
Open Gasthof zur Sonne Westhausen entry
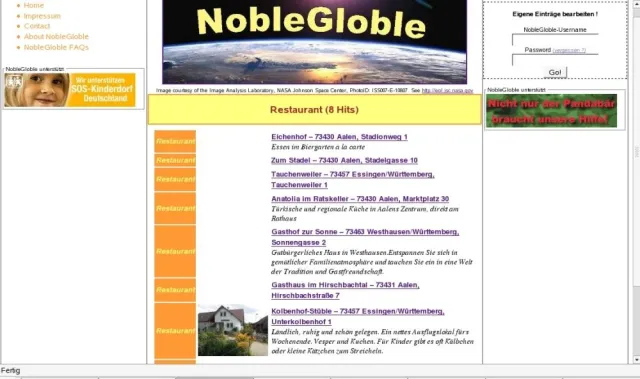(365, 237)
